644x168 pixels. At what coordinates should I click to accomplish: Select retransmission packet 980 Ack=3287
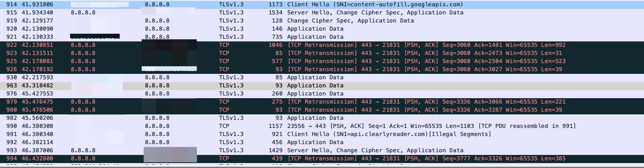click(322, 110)
